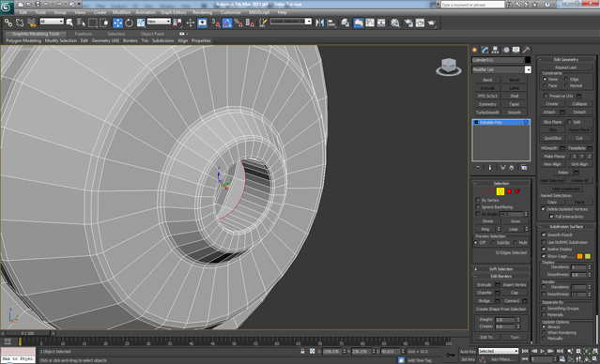Click the Render teapot icon
600x364 pixels.
[x=432, y=23]
